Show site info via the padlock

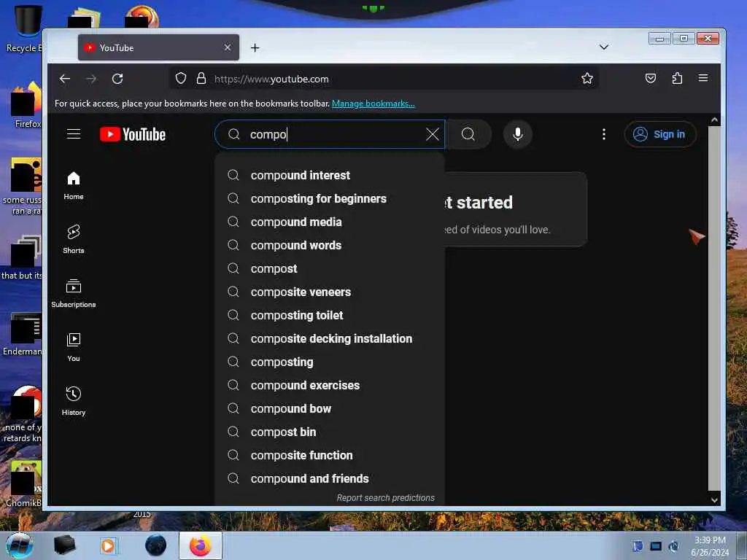tap(201, 78)
